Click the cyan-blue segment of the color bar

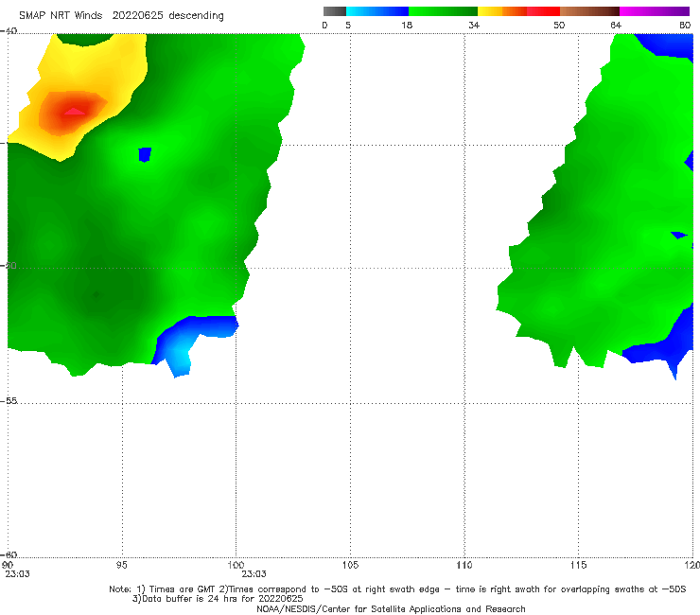(x=377, y=11)
